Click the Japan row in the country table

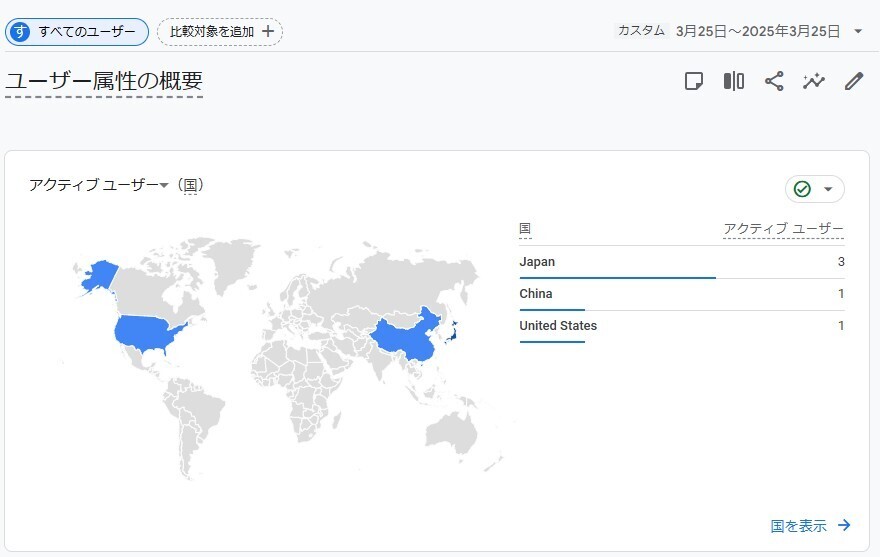[681, 262]
